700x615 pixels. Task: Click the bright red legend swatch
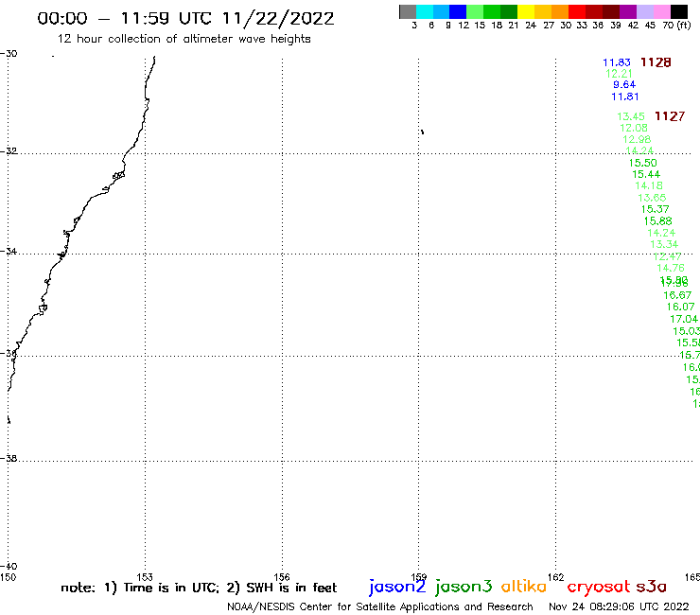[576, 11]
